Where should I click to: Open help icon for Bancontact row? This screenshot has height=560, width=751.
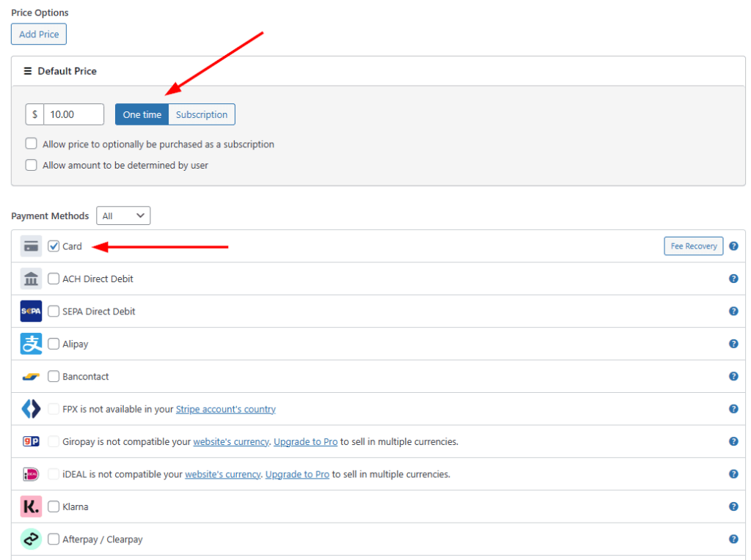click(733, 377)
